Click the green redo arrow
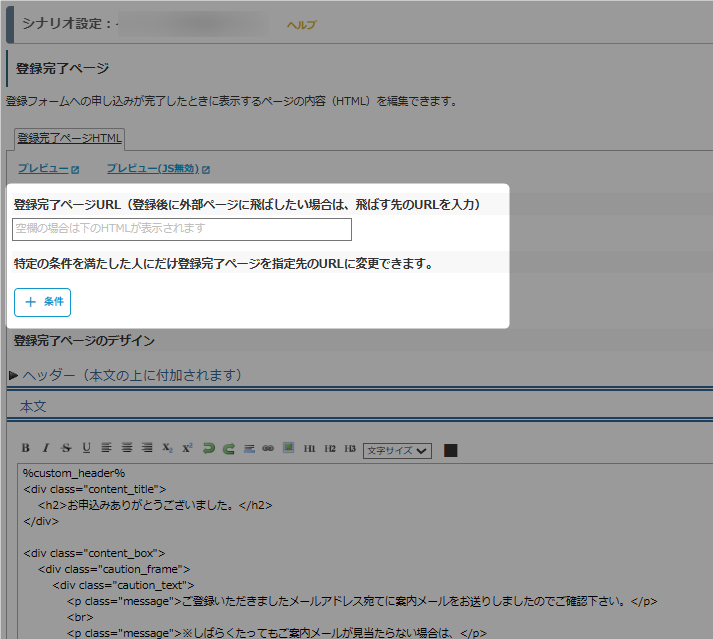Image resolution: width=713 pixels, height=639 pixels. coord(229,449)
